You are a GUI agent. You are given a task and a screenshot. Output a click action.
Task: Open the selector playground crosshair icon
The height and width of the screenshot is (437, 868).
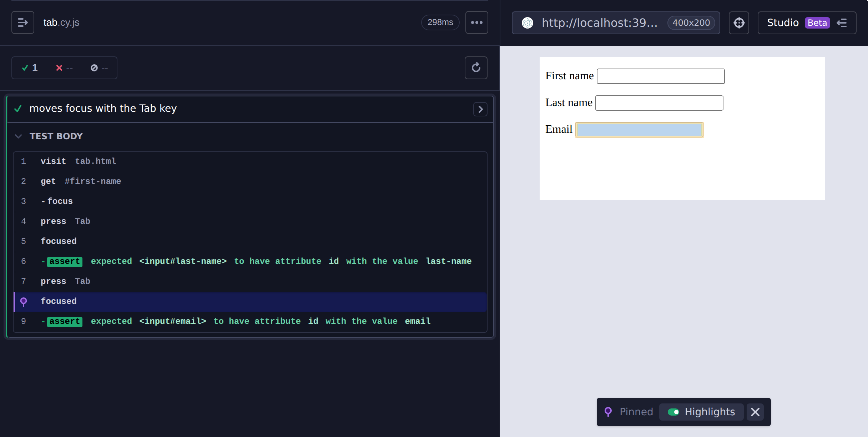pyautogui.click(x=739, y=23)
